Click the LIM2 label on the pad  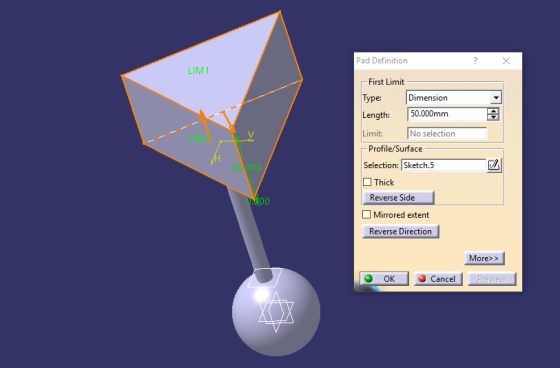[x=199, y=139]
